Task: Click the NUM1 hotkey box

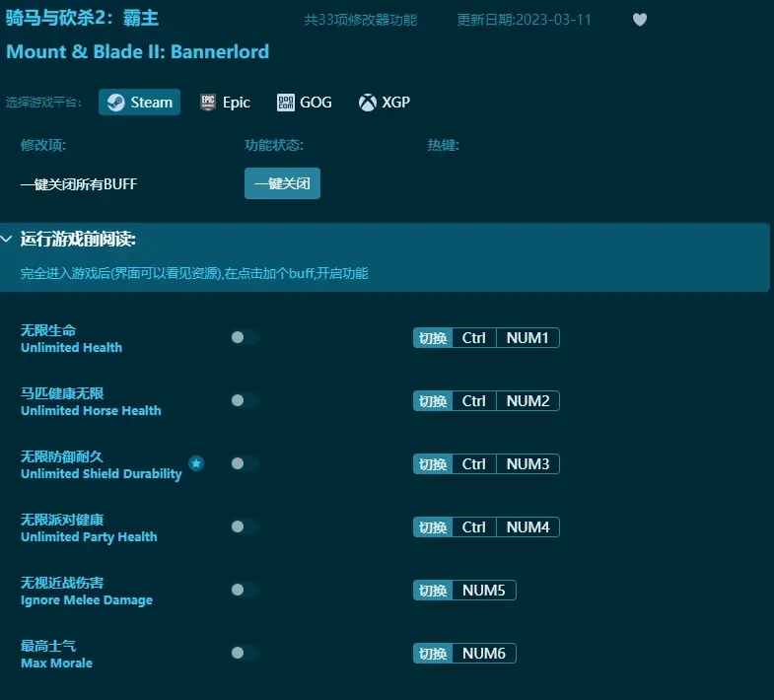Action: click(x=528, y=338)
